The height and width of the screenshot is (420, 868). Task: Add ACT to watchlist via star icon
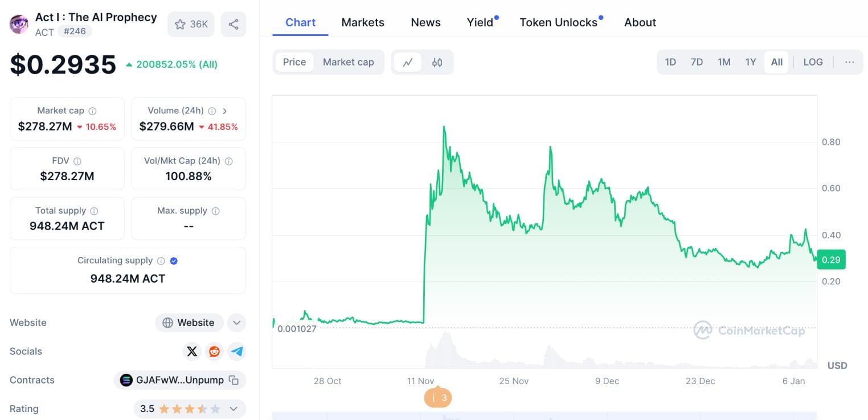click(180, 24)
